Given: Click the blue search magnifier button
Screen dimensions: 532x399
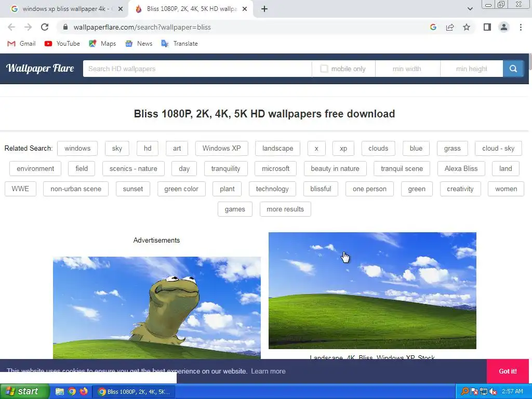Looking at the screenshot, I should click(x=513, y=69).
